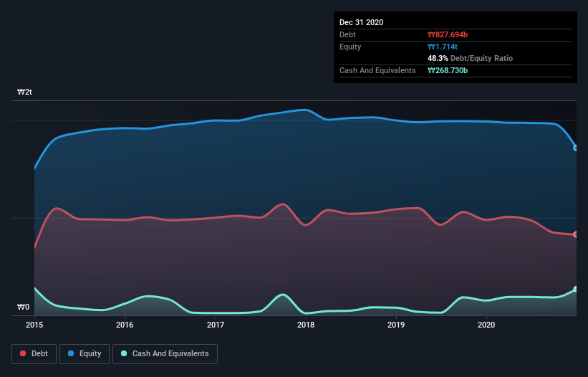Viewport: 588px width, 377px height.
Task: Click Cash And Equivalents label in tooltip
Action: 377,70
